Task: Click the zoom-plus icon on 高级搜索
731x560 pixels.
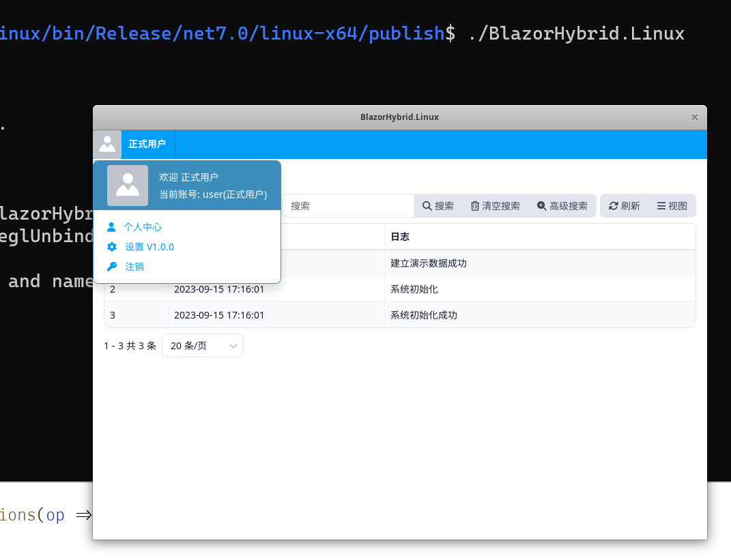Action: click(x=541, y=206)
